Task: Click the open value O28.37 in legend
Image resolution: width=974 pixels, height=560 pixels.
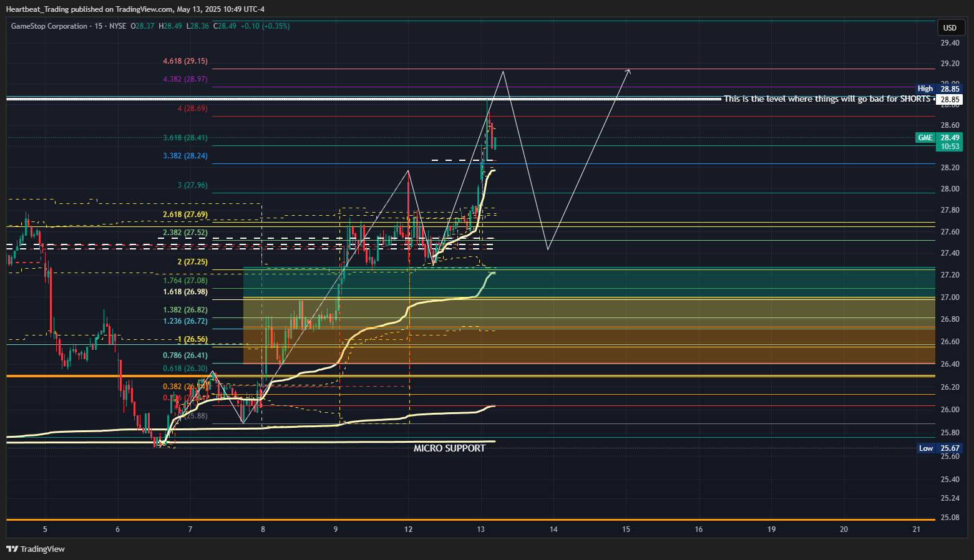Action: coord(143,26)
